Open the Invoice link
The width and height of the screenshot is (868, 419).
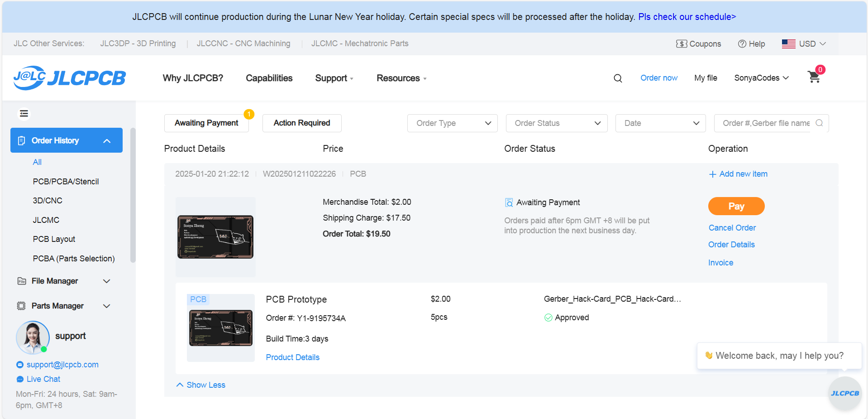coord(720,263)
